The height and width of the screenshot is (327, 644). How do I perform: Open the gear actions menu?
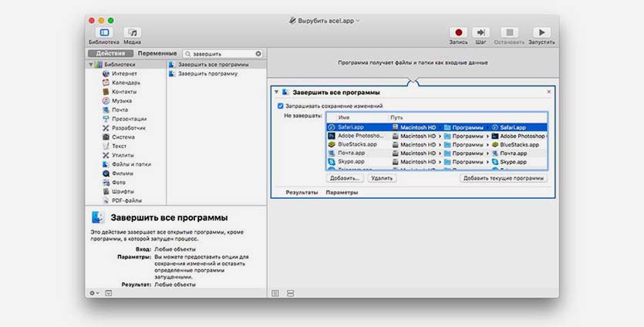pyautogui.click(x=94, y=293)
